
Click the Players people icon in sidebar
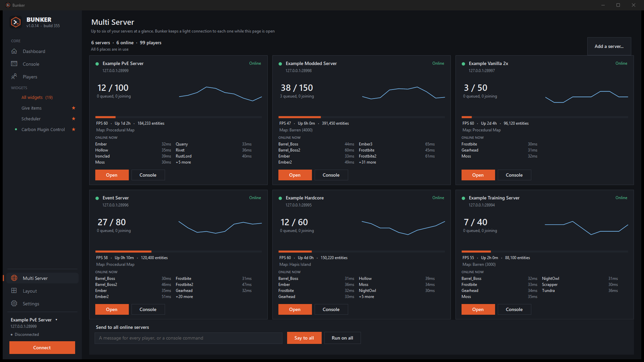tap(14, 76)
